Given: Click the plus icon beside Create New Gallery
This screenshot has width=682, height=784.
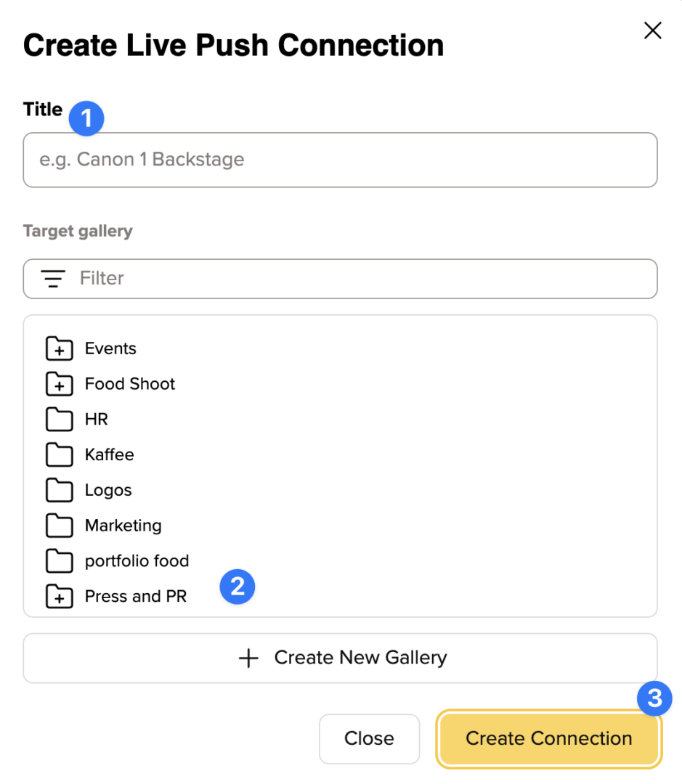Looking at the screenshot, I should [248, 658].
